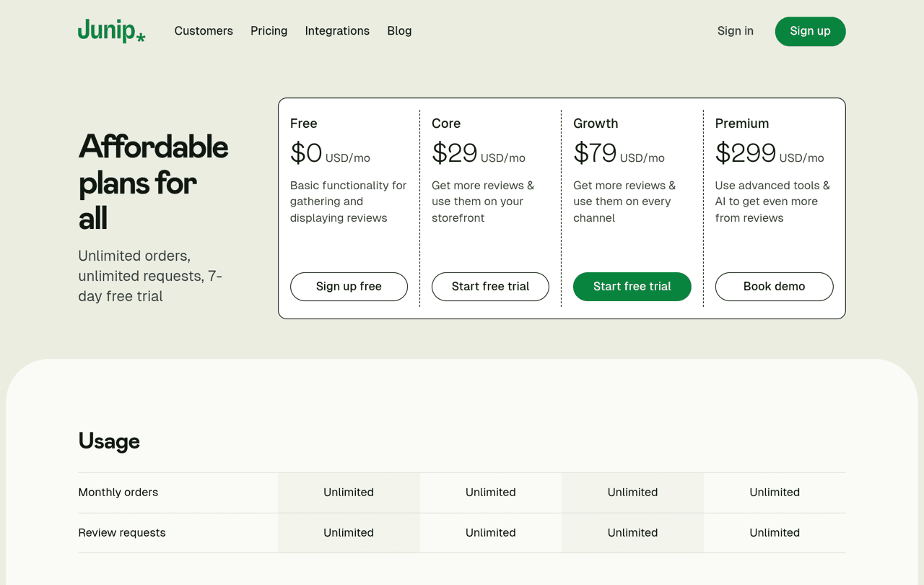This screenshot has width=924, height=585.
Task: Start free trial for Core plan
Action: click(490, 287)
